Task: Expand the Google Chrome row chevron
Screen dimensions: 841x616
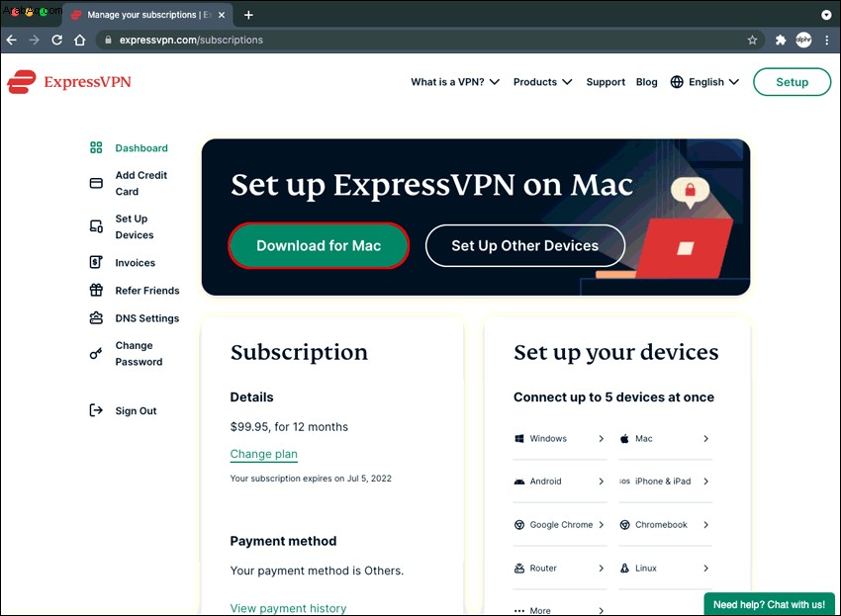Action: (x=601, y=525)
